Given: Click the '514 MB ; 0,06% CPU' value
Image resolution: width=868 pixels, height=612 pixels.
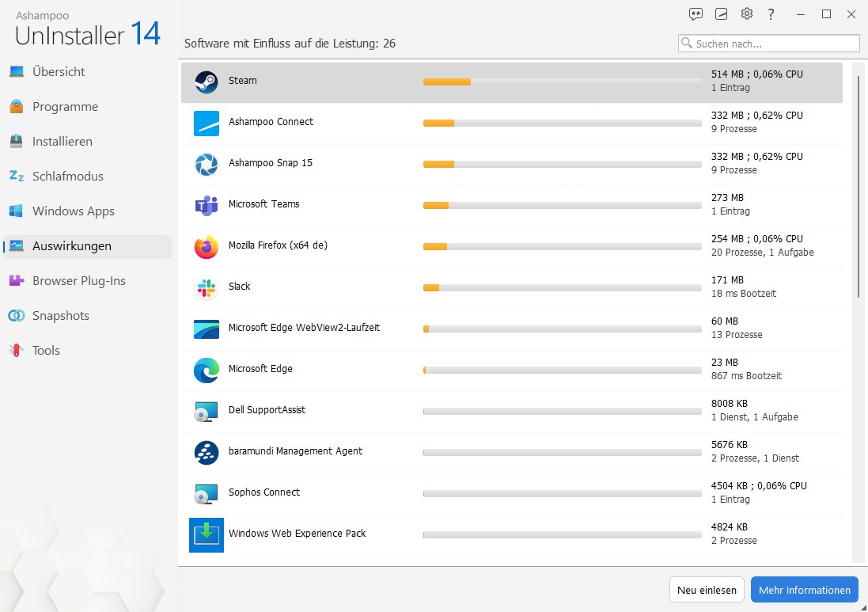Looking at the screenshot, I should pyautogui.click(x=756, y=74).
